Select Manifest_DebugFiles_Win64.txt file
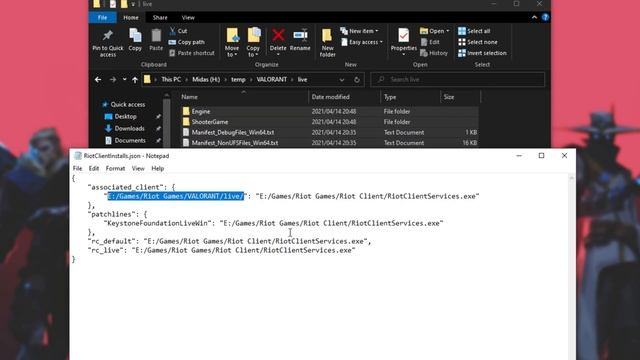Screen dimensions: 640x360 coord(233,132)
